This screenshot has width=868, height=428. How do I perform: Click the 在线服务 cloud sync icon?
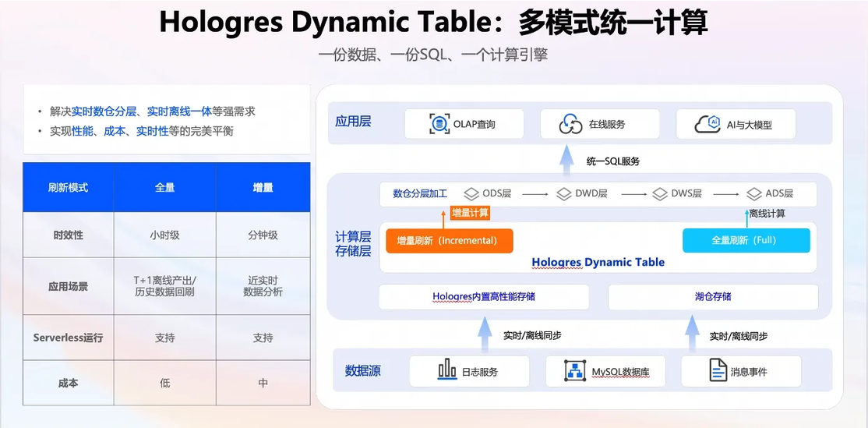point(570,124)
